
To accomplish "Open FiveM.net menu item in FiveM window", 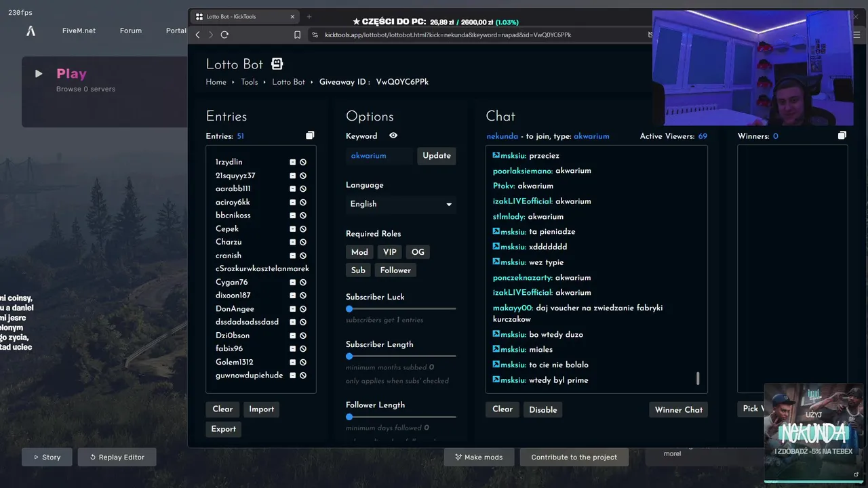I will (x=79, y=30).
